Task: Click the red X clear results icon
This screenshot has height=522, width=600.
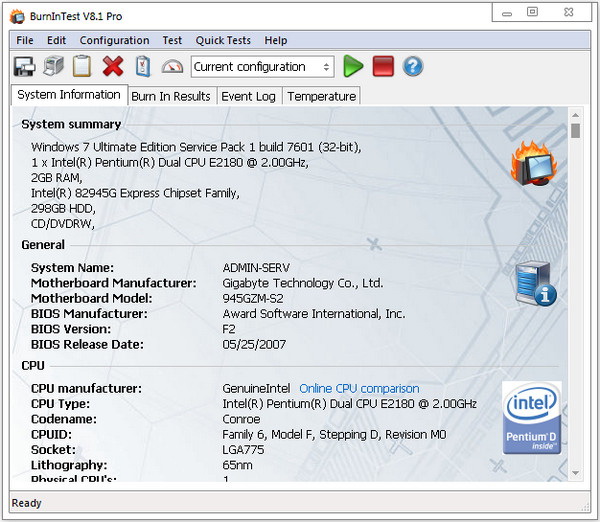Action: pyautogui.click(x=113, y=66)
